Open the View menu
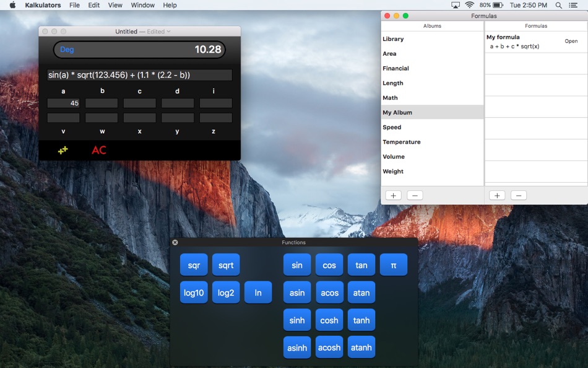588x368 pixels. click(115, 5)
